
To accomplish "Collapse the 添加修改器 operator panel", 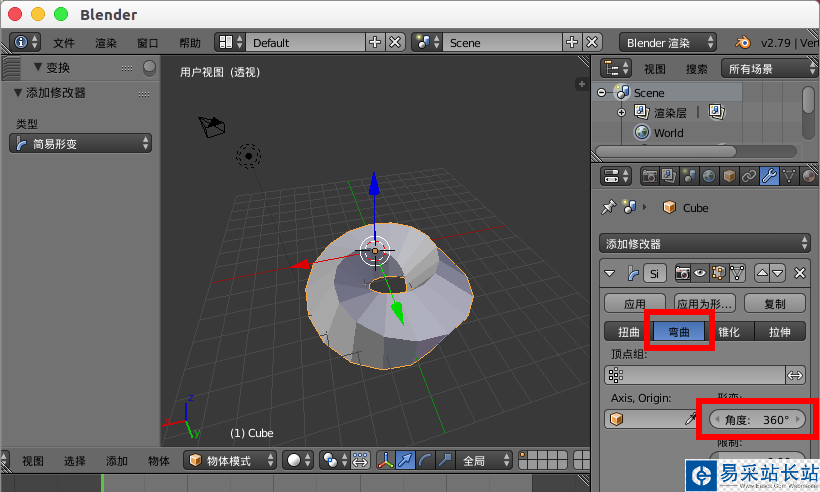I will [x=18, y=93].
